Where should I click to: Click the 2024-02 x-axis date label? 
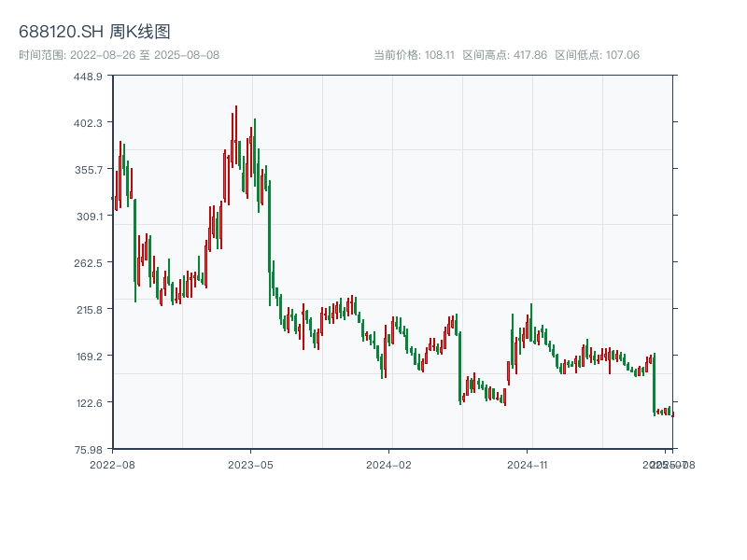(389, 464)
